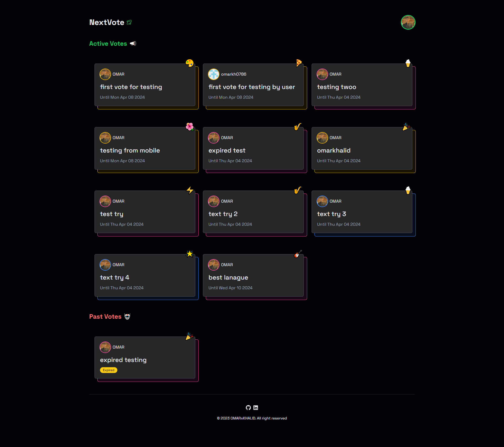
Task: Click the palette emoji on first card
Action: click(190, 63)
